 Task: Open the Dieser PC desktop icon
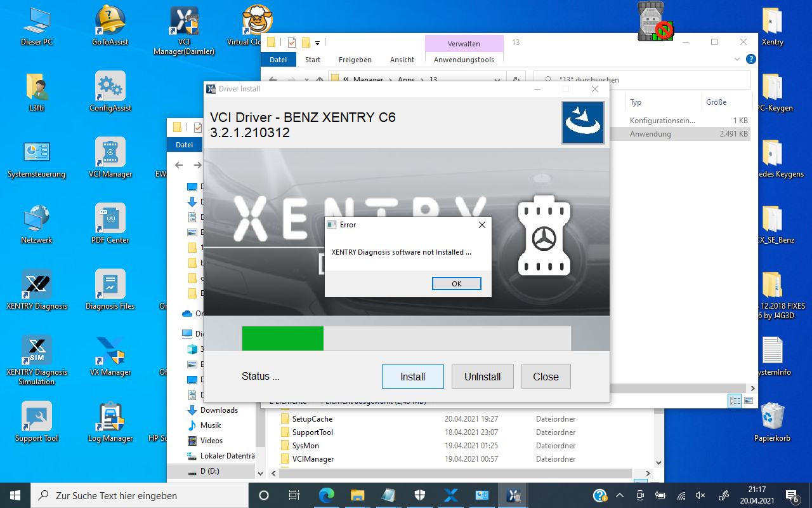(37, 25)
